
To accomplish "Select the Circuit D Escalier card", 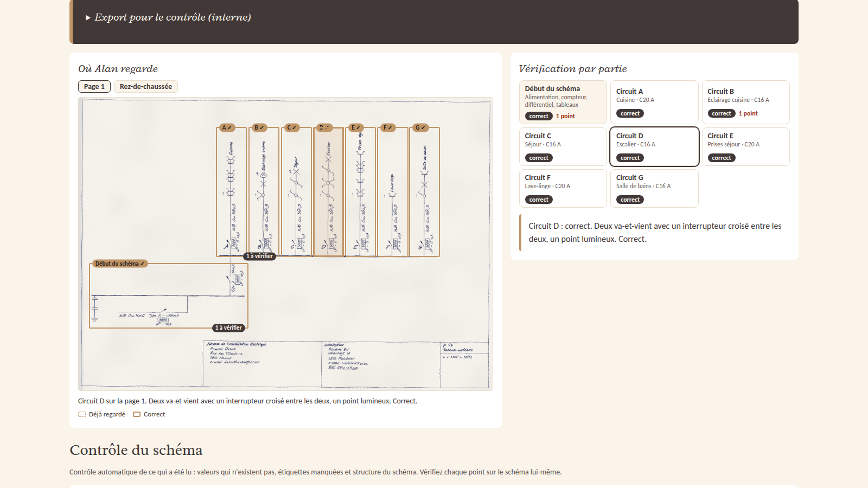I will point(654,146).
